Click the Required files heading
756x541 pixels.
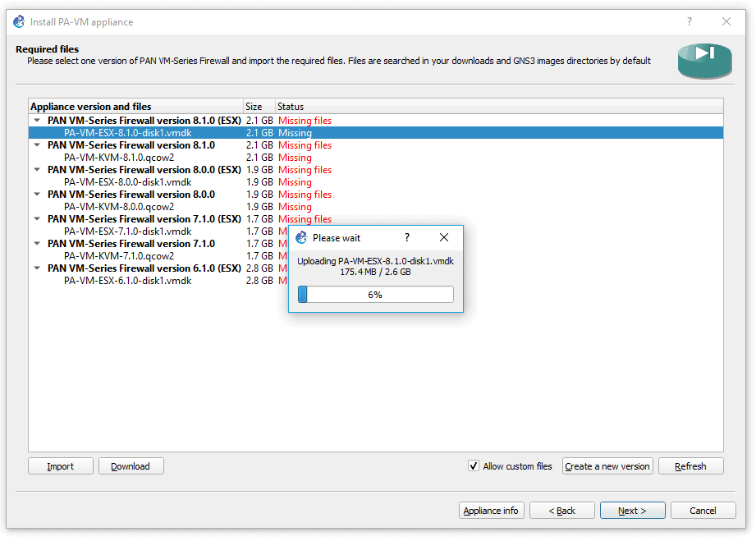coord(48,48)
